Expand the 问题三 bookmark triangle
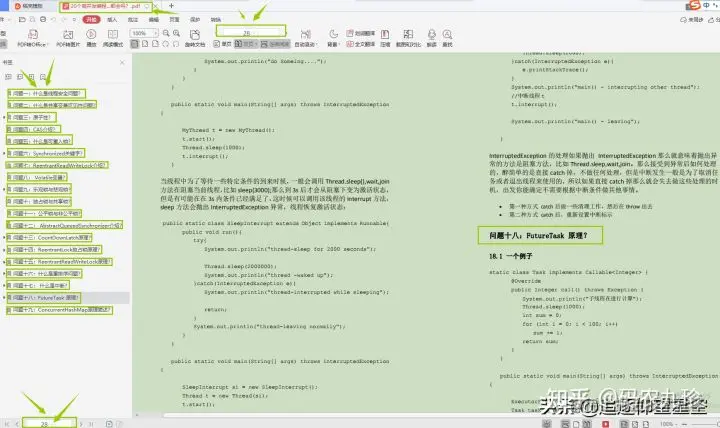 click(x=4, y=118)
